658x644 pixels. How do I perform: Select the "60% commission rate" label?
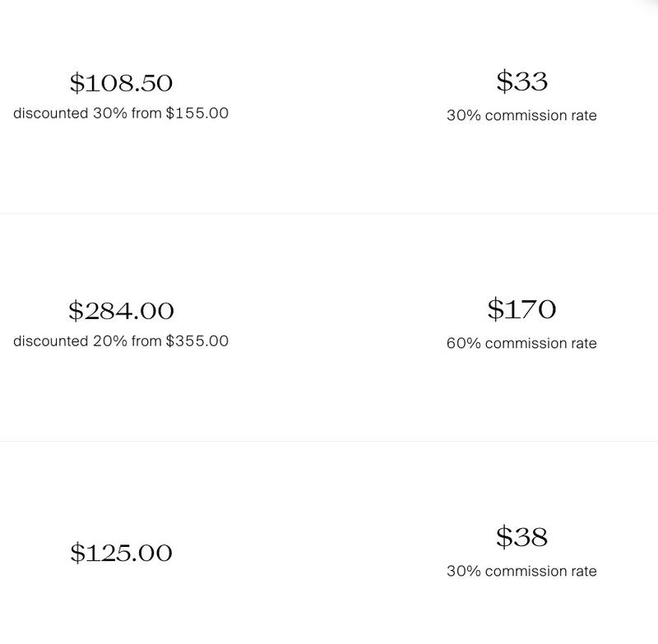(x=521, y=344)
